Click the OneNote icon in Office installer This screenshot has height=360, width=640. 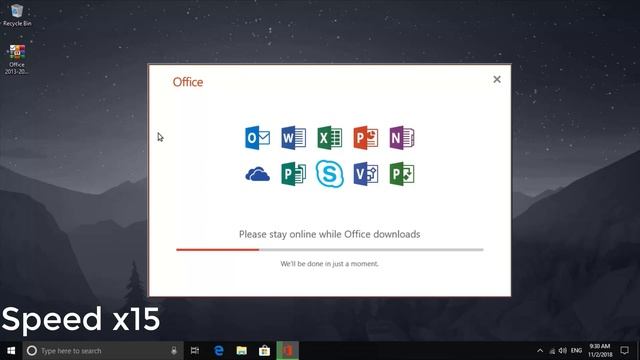click(x=402, y=138)
